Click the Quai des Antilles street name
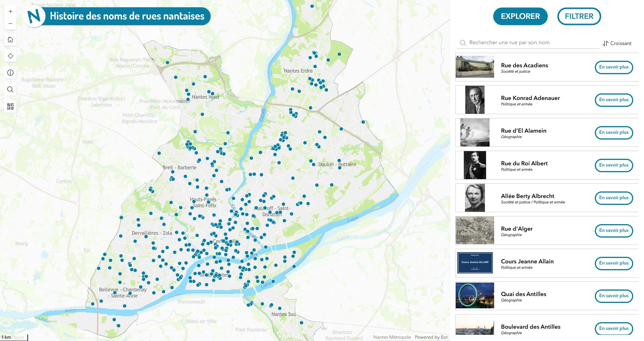Viewport: 644px width, 341px height. click(x=523, y=294)
